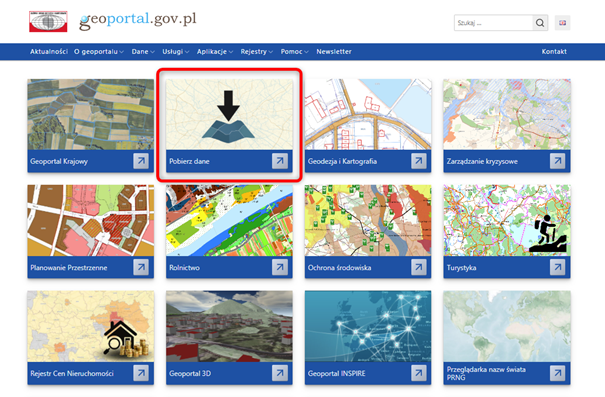605x397 pixels.
Task: Open the Przeglądarka nazw świata PRNG arrow icon
Action: (x=558, y=373)
